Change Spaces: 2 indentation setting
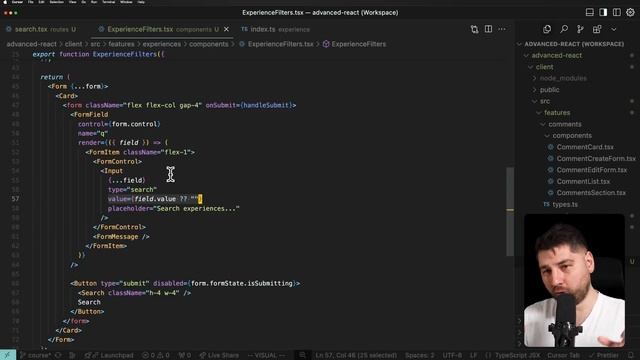The image size is (640, 360). 419,355
